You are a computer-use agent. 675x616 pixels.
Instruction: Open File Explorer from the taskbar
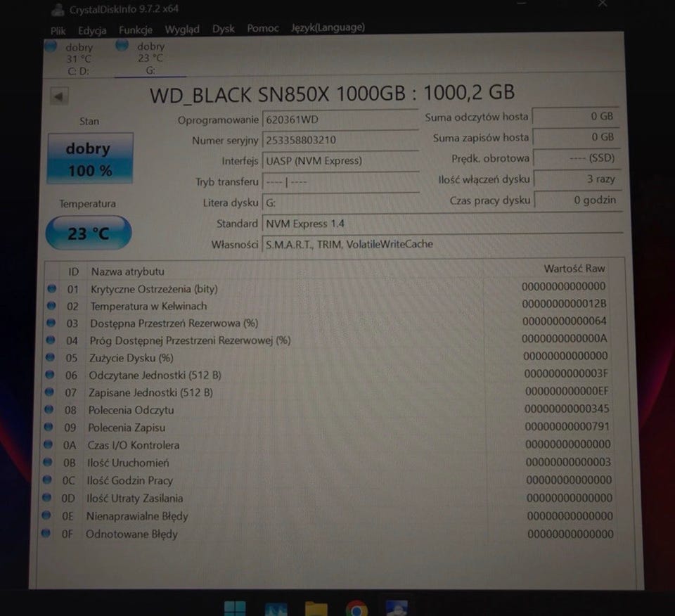(316, 609)
